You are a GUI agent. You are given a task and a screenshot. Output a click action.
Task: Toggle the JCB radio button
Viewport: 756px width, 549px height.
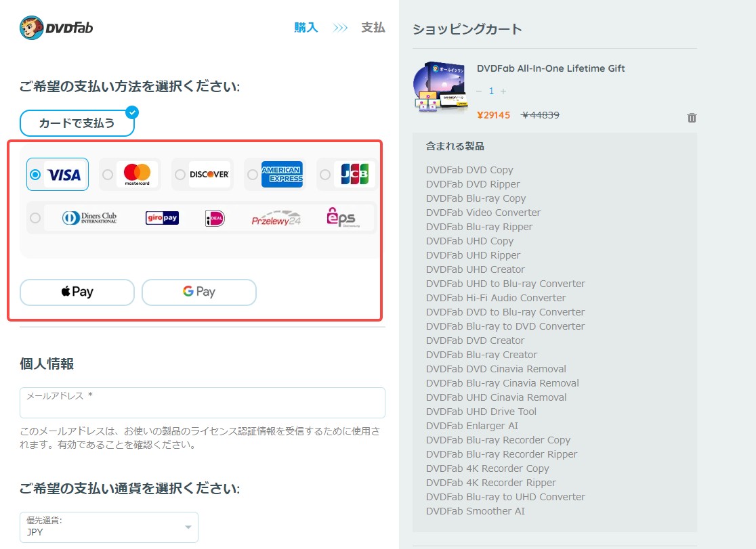[325, 175]
